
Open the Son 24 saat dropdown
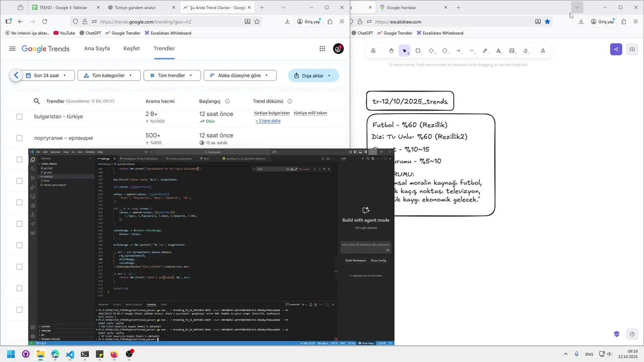coord(48,75)
